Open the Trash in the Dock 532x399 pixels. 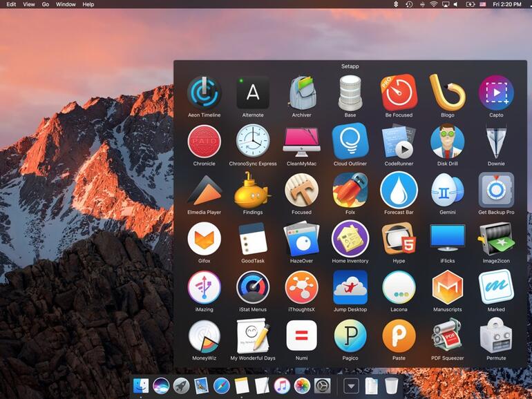click(391, 386)
